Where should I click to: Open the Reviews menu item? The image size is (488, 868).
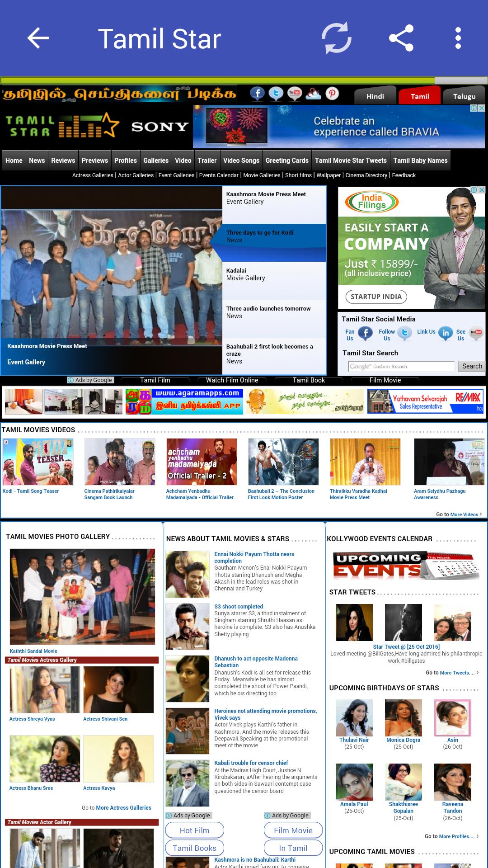63,160
